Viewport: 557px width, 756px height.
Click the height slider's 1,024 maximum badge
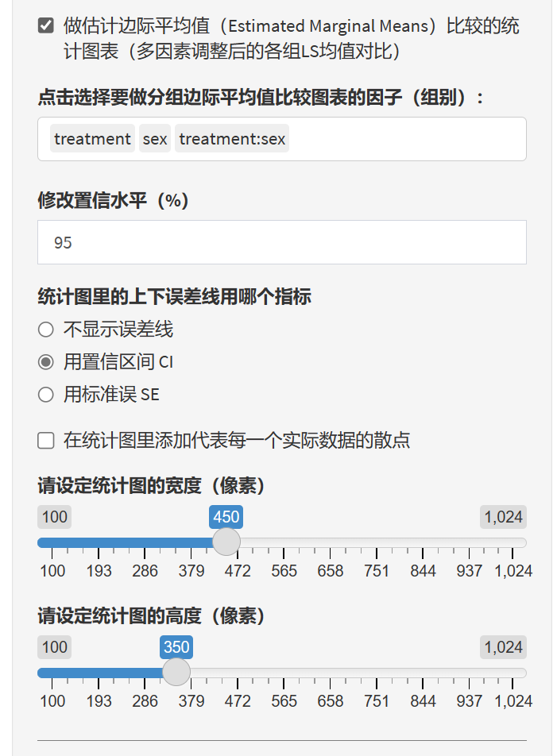pyautogui.click(x=503, y=647)
